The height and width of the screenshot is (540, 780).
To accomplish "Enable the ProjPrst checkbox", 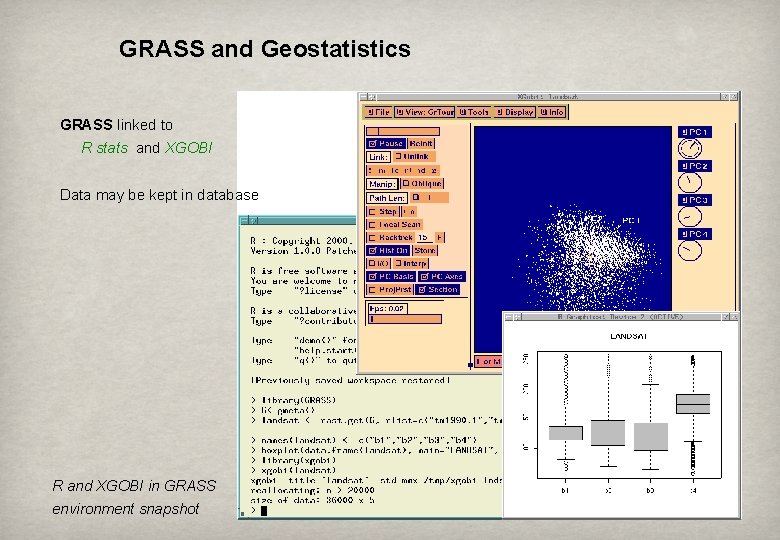I will click(x=390, y=290).
